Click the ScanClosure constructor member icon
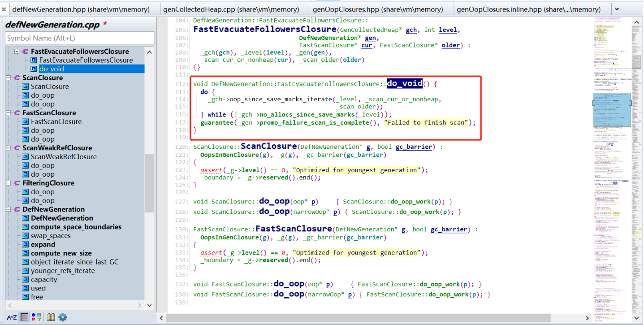The width and height of the screenshot is (644, 325). click(25, 87)
